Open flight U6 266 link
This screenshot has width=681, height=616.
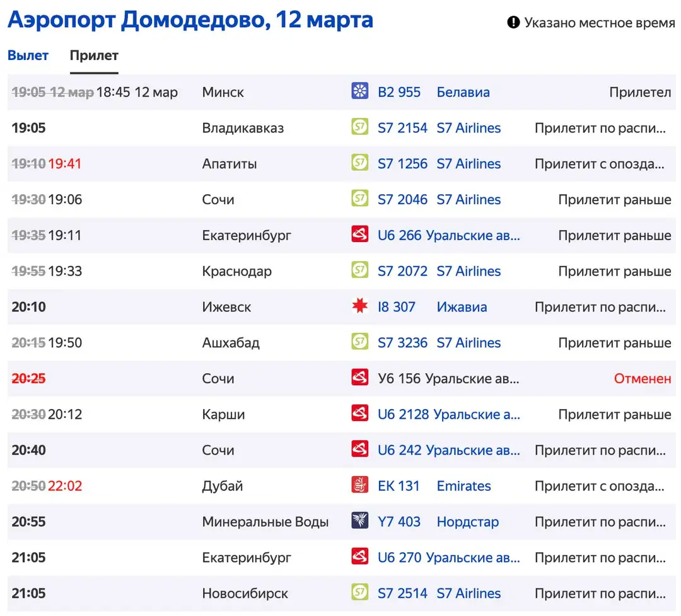(x=399, y=235)
